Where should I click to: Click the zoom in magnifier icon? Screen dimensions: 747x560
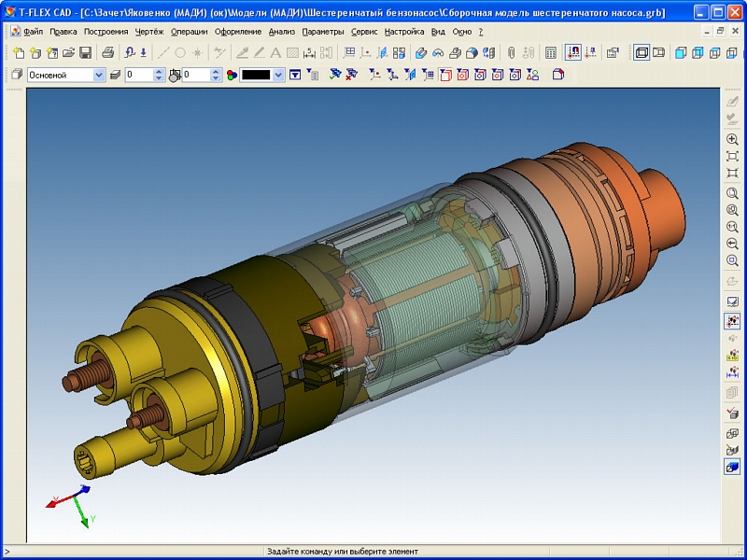[732, 139]
